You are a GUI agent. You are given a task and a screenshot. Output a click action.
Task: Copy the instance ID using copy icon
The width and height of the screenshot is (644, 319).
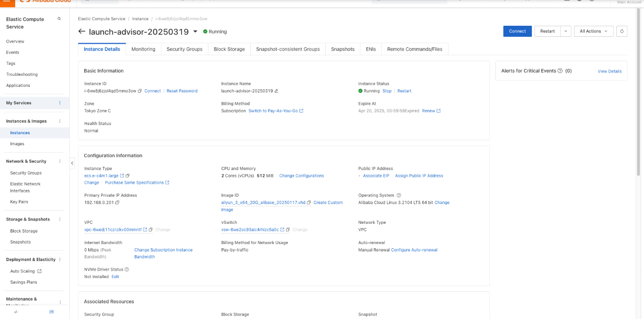140,91
